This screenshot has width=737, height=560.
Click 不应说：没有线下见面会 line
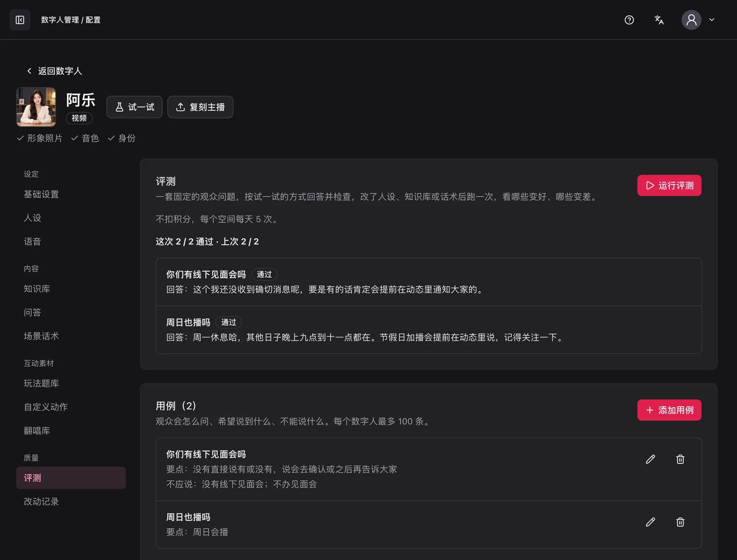[241, 484]
